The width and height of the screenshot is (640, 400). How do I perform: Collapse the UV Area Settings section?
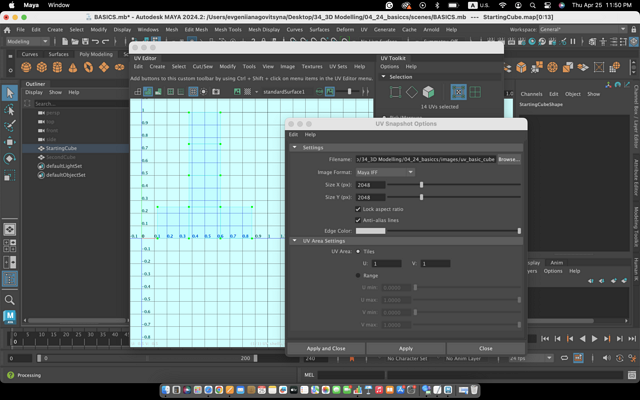click(294, 241)
